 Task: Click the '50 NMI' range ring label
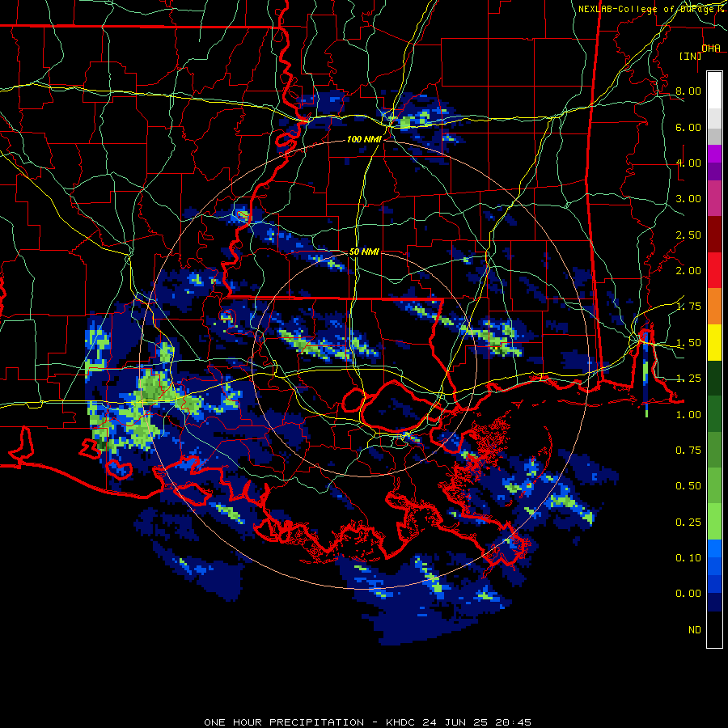[x=364, y=252]
